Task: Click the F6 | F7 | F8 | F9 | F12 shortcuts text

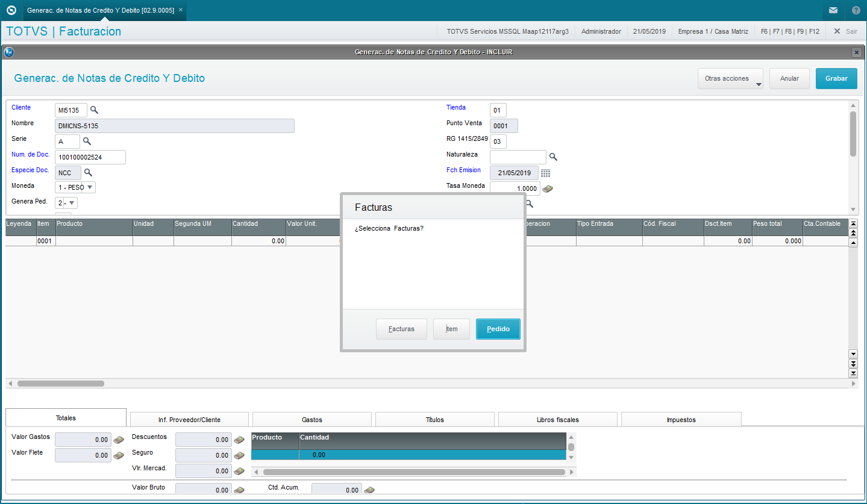Action: tap(790, 31)
